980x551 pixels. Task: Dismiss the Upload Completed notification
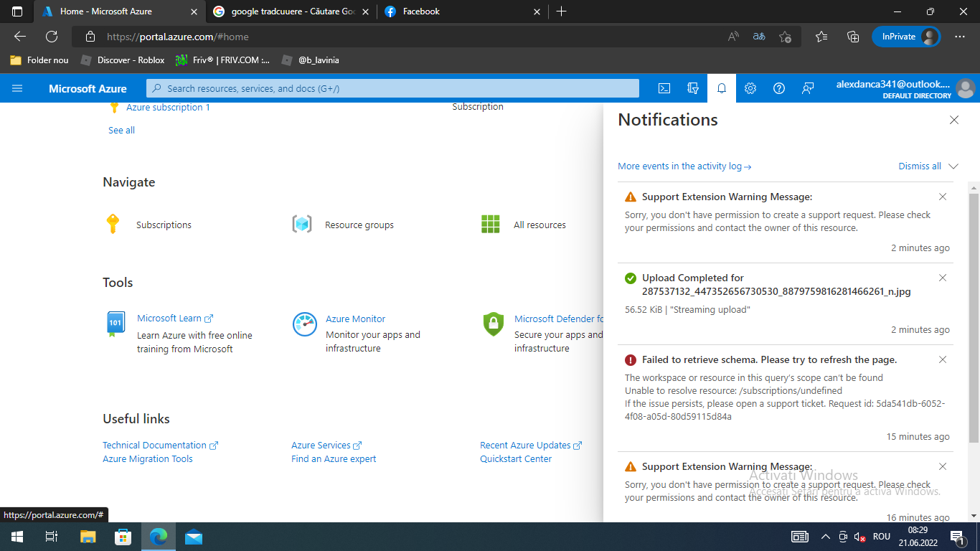[943, 278]
